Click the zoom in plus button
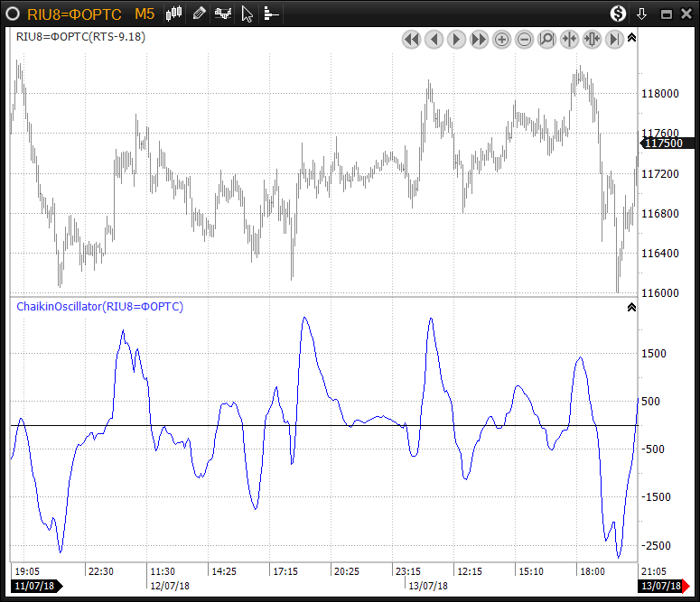The image size is (700, 602). click(x=502, y=39)
